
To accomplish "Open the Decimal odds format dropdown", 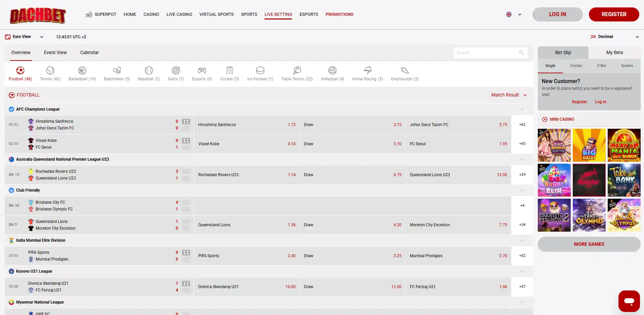I will pos(637,37).
